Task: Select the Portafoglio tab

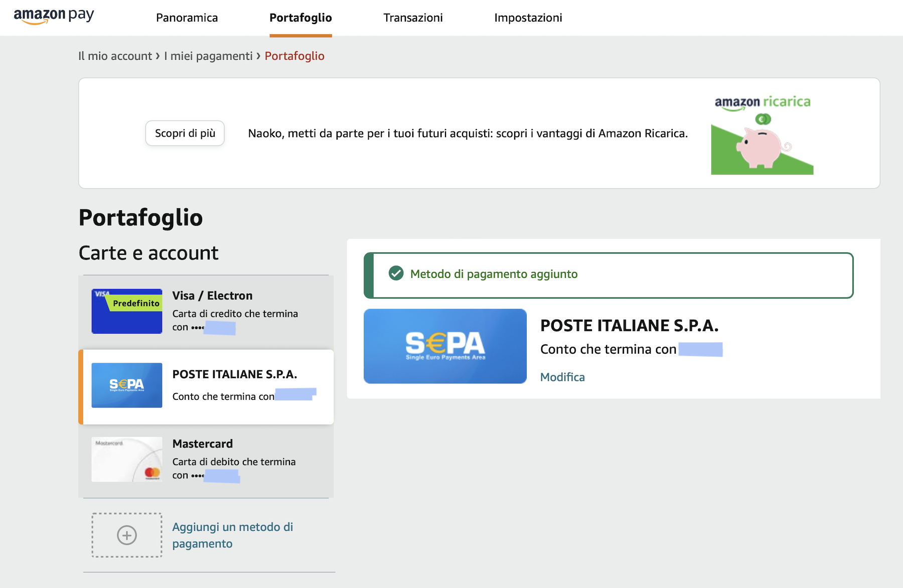Action: (300, 18)
